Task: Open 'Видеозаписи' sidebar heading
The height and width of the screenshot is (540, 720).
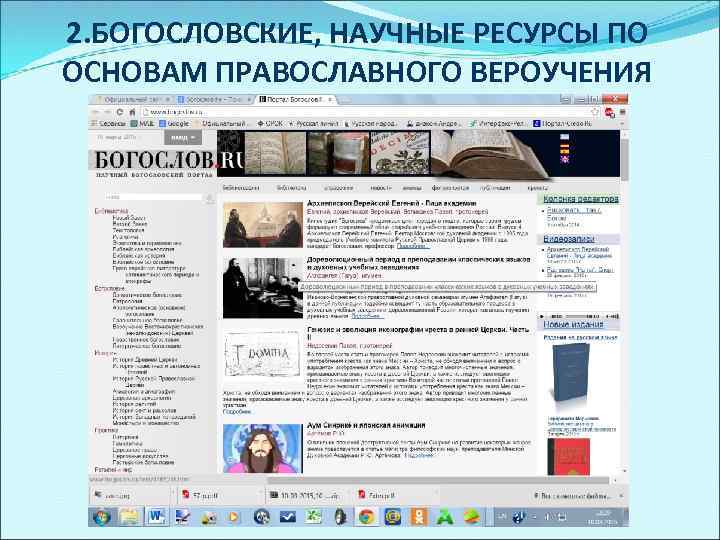Action: point(568,239)
